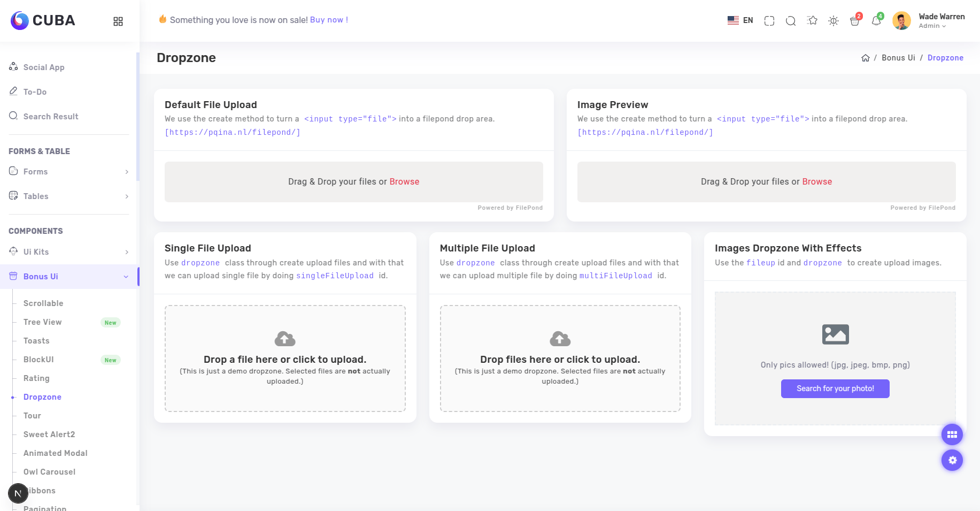Screen dimensions: 980x511
Task: Collapse the Bonus Ui menu chevron
Action: point(126,277)
